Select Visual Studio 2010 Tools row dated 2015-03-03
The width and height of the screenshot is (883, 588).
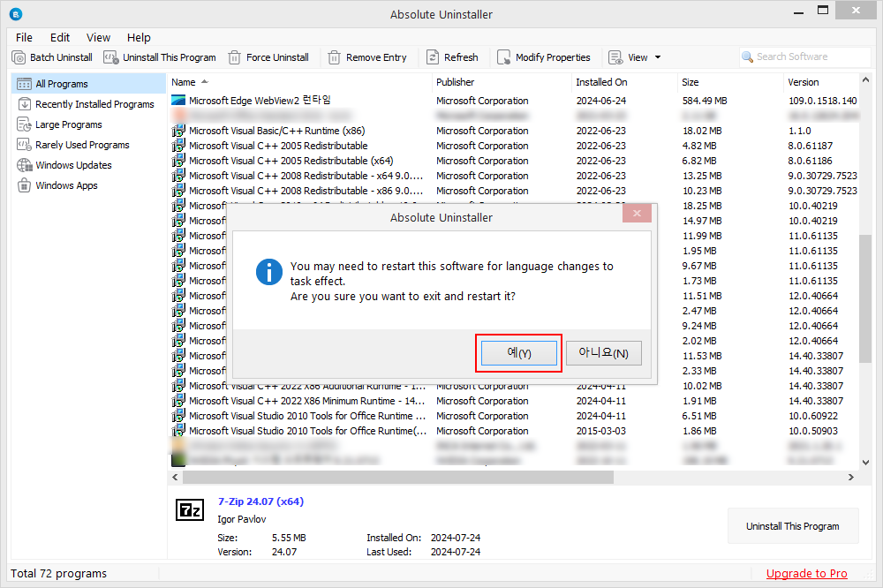point(514,431)
